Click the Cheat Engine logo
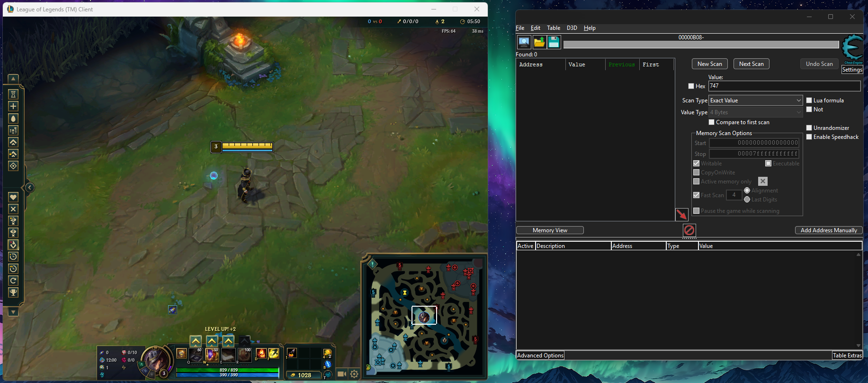The height and width of the screenshot is (383, 868). click(853, 49)
